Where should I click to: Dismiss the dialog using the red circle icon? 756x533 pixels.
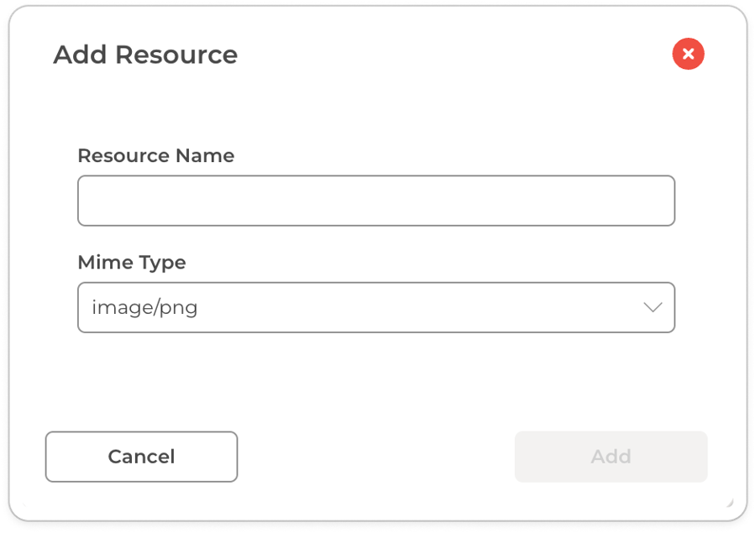point(688,55)
